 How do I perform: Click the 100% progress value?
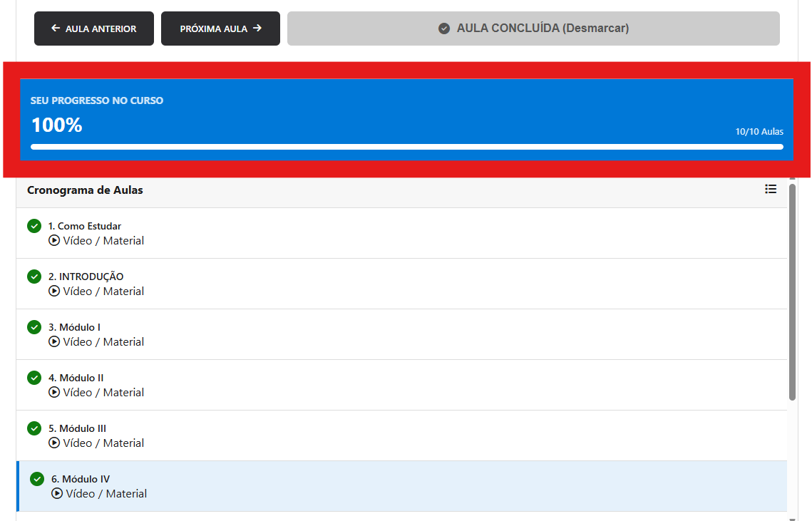pyautogui.click(x=57, y=125)
